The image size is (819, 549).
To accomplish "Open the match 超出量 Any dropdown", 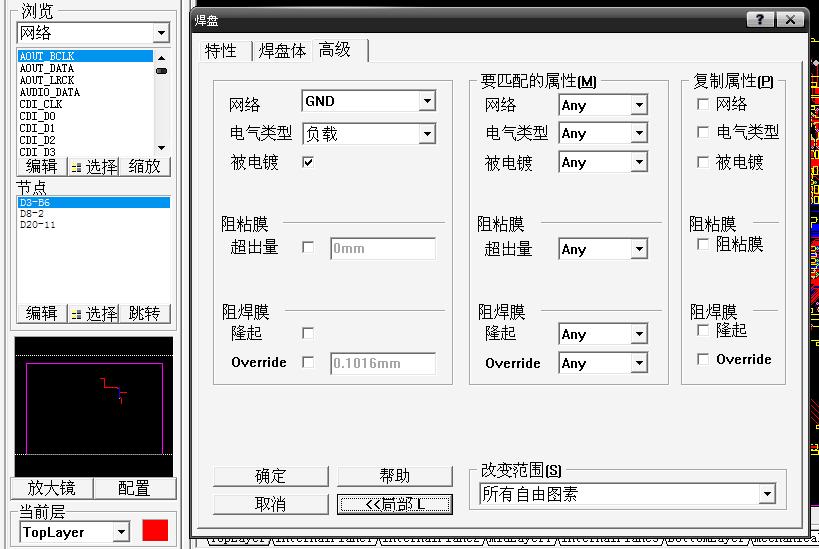I will point(639,249).
